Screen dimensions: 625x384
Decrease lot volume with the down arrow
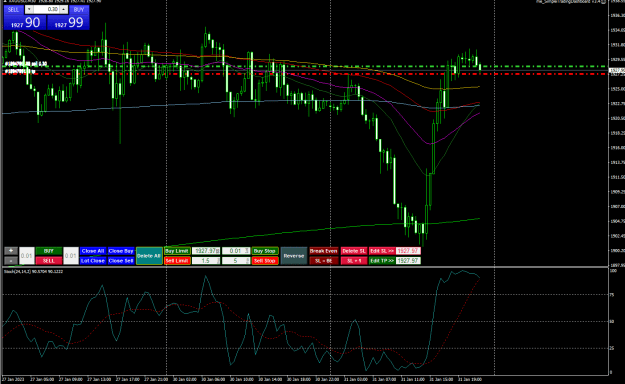[x=29, y=9]
